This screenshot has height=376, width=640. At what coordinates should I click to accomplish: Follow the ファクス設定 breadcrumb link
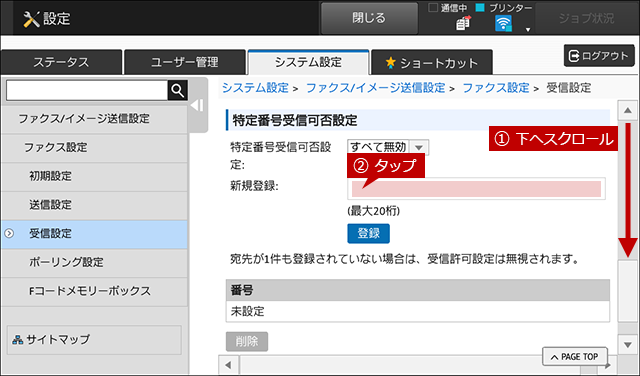pos(496,88)
